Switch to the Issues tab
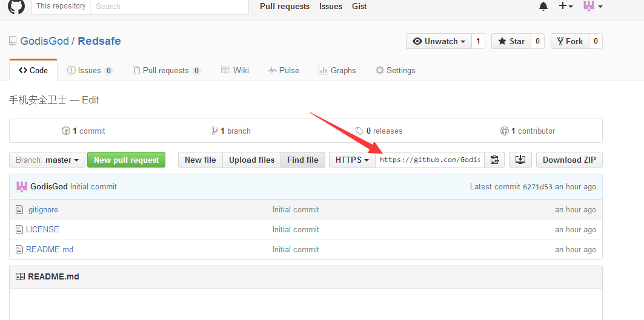This screenshot has height=320, width=644. point(90,71)
